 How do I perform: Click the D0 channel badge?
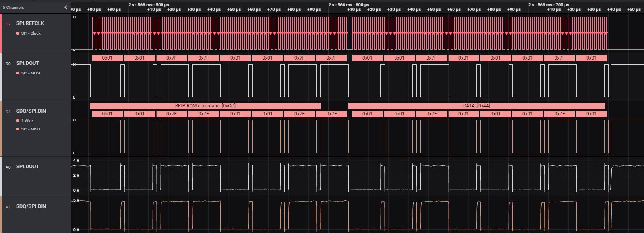[x=8, y=64]
